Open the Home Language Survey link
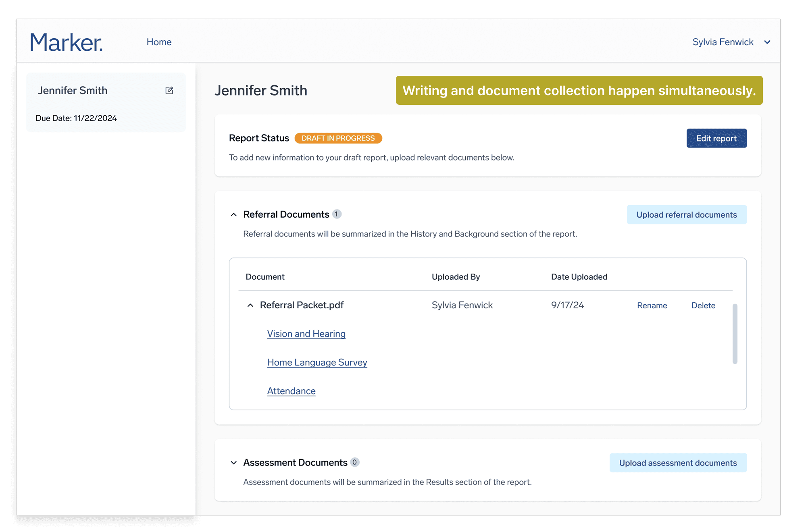Viewport: 808px width, 532px height. coord(317,362)
